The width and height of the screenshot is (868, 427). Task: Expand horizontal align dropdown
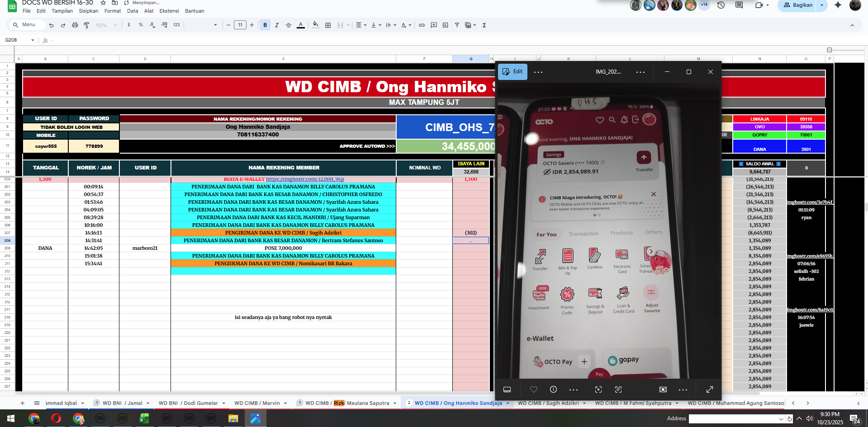coord(361,25)
